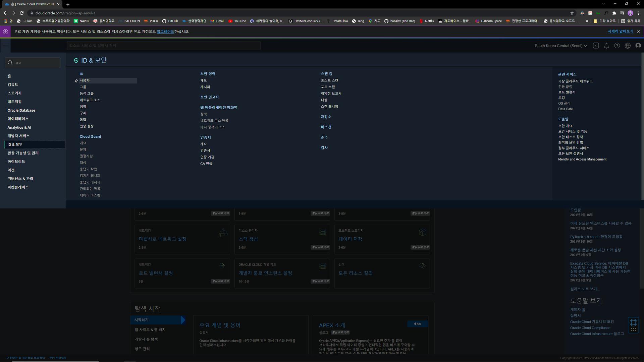The image size is (644, 362).
Task: Open the Cloud Shell terminal icon
Action: [x=596, y=46]
